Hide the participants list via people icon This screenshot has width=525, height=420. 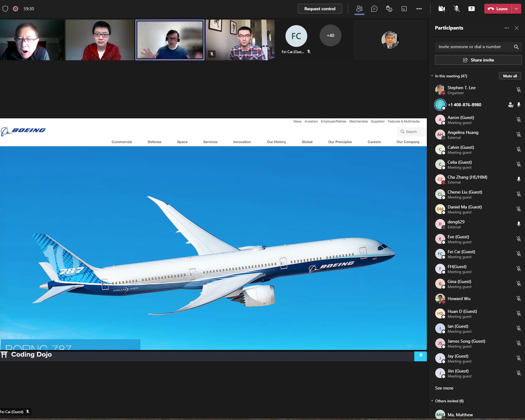359,9
